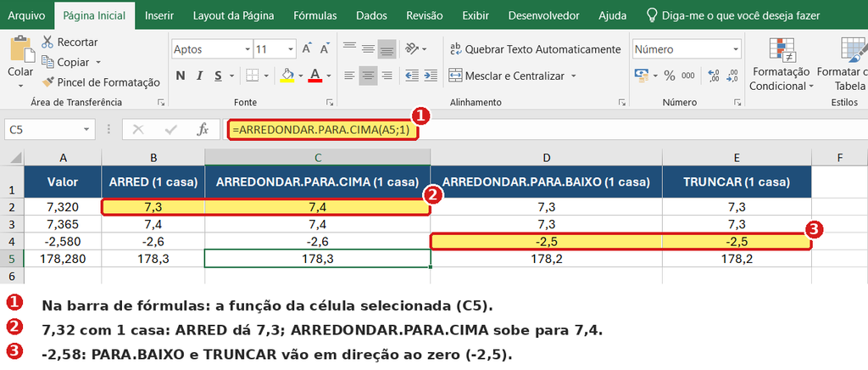This screenshot has height=370, width=868.
Task: Expand the Copiar dropdown arrow
Action: click(98, 62)
